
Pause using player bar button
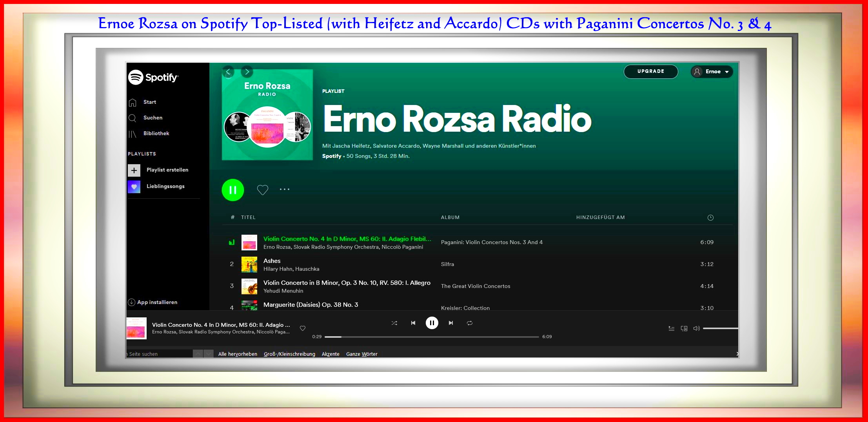(432, 323)
